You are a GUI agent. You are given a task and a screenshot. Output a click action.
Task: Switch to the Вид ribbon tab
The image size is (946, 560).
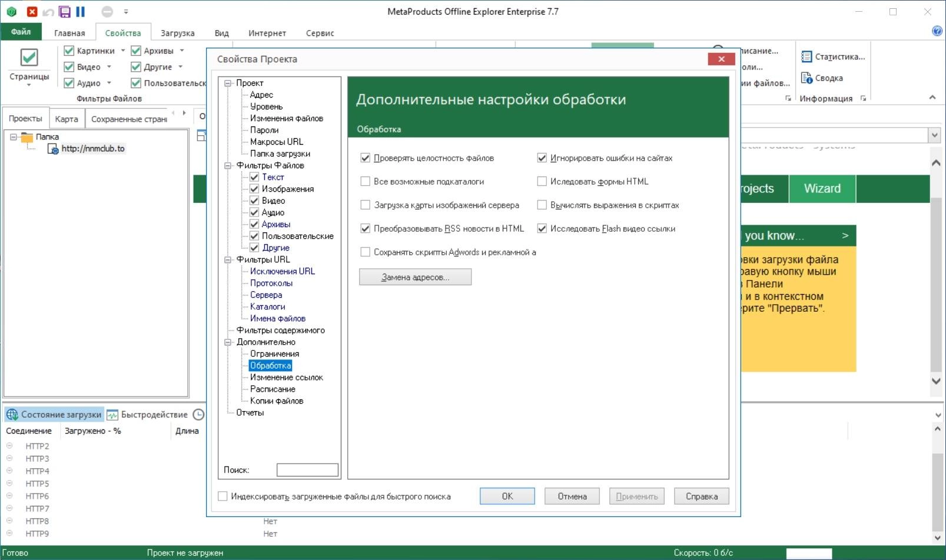pyautogui.click(x=221, y=33)
